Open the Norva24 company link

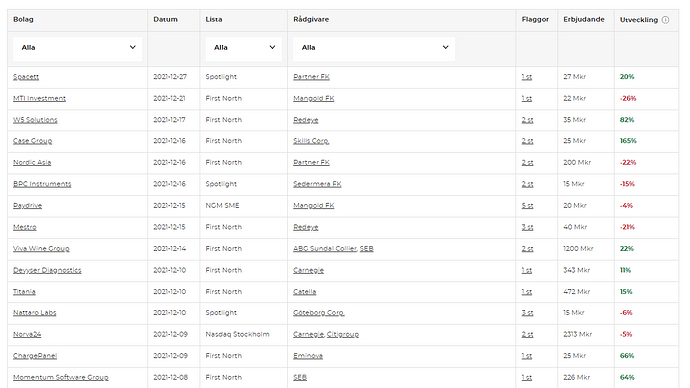coord(27,334)
